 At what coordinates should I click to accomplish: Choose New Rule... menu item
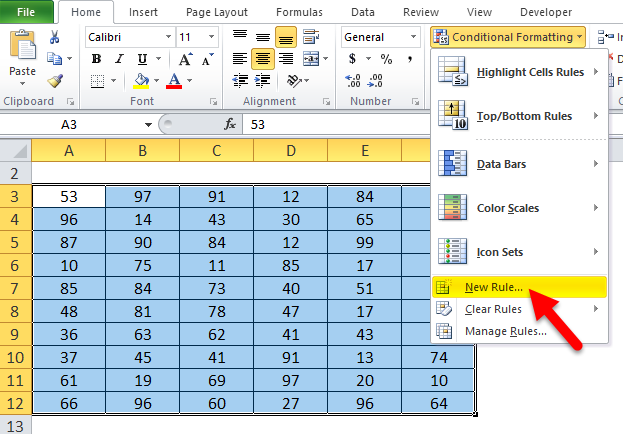click(519, 287)
